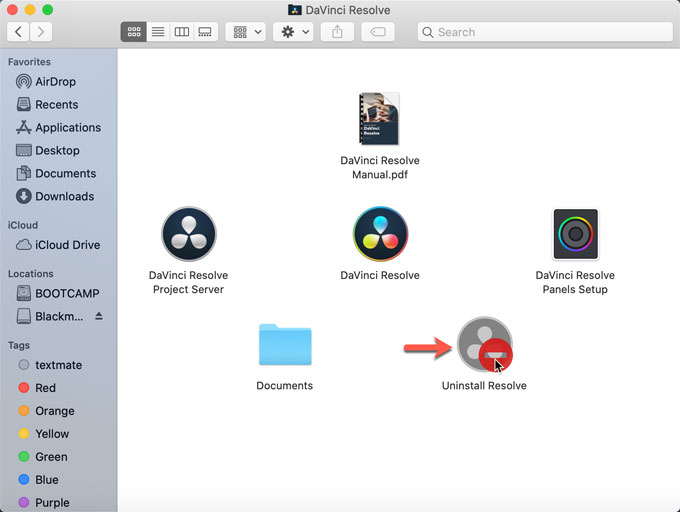Switch to column view mode
This screenshot has height=512, width=680.
pyautogui.click(x=181, y=32)
